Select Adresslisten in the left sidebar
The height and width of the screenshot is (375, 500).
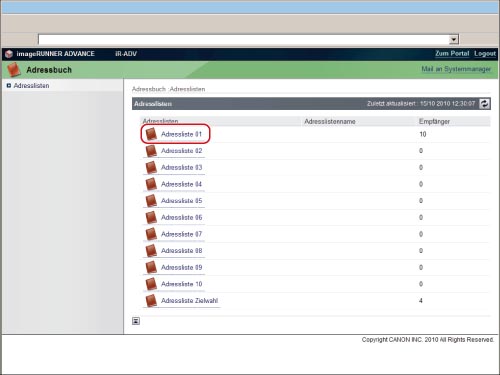(31, 86)
